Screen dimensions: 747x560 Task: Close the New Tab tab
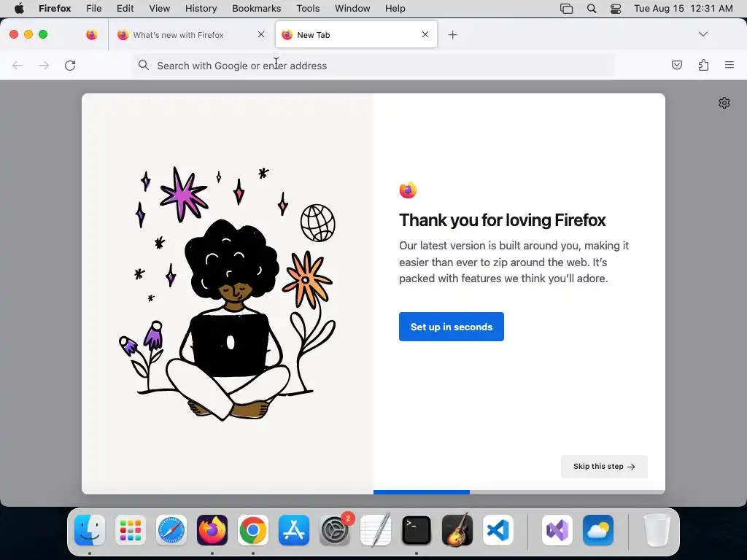(x=425, y=34)
